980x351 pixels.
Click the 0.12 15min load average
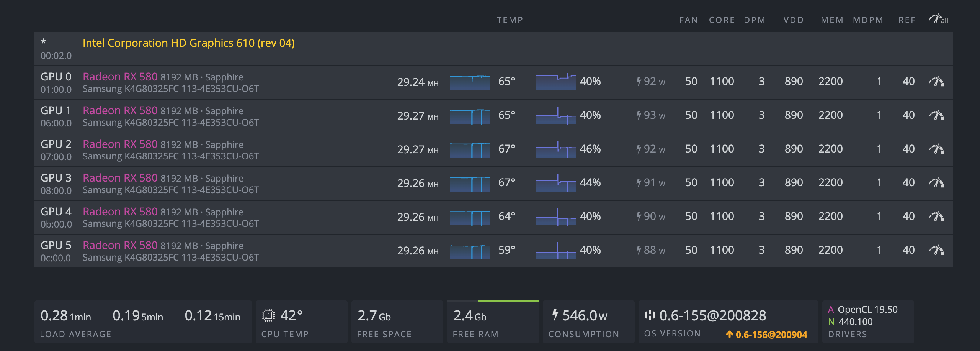(212, 316)
